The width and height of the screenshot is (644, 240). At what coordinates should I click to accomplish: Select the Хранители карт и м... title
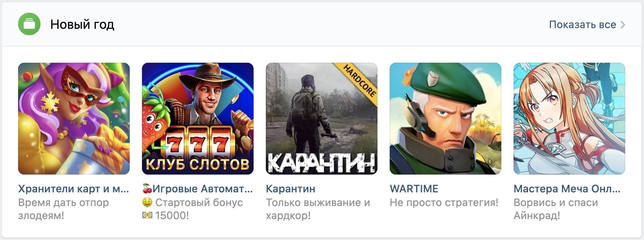pos(74,189)
